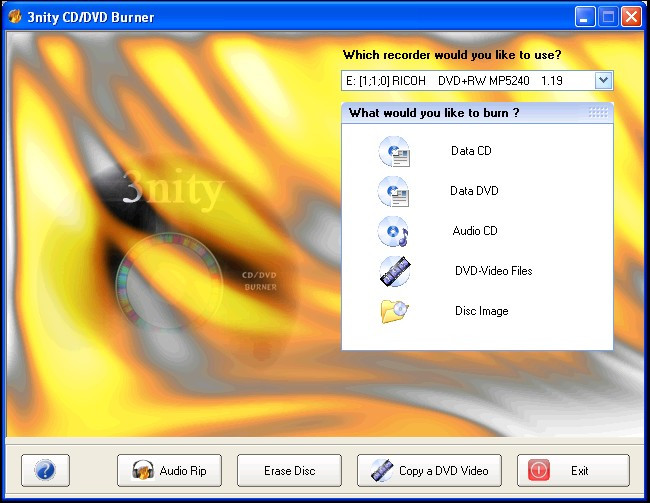
Task: Click the red power icon on Exit
Action: [539, 470]
